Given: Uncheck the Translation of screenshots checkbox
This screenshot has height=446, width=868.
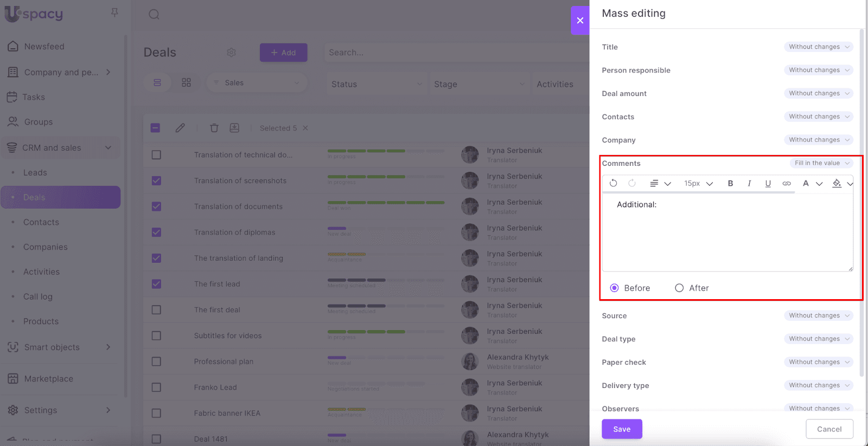Looking at the screenshot, I should point(156,181).
